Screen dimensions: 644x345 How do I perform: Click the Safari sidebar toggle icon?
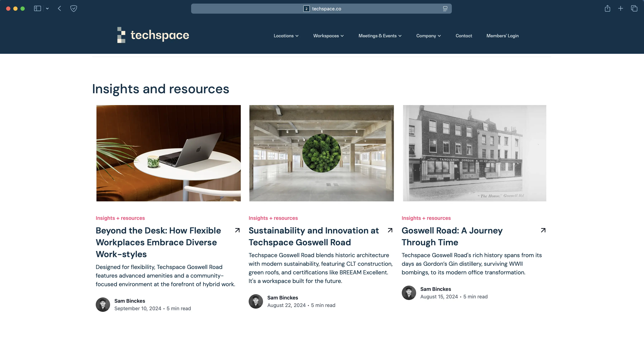pyautogui.click(x=37, y=8)
